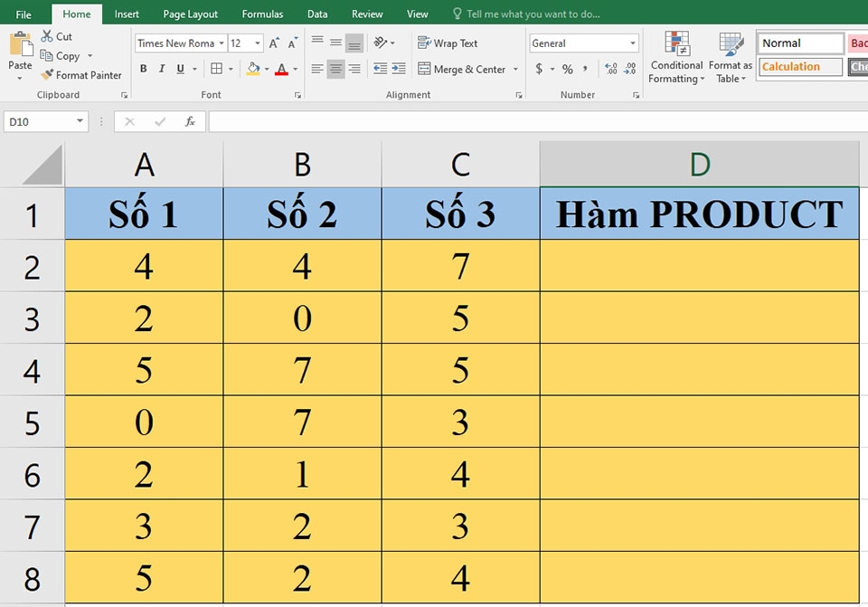Click the Tell me what you want box
Viewport: 868px width, 607px height.
point(527,14)
